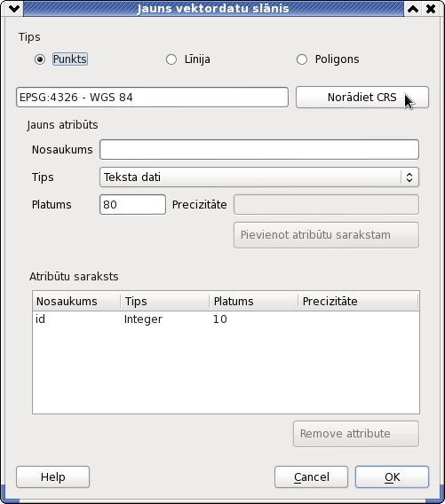Open Help for this dialog

(x=52, y=477)
